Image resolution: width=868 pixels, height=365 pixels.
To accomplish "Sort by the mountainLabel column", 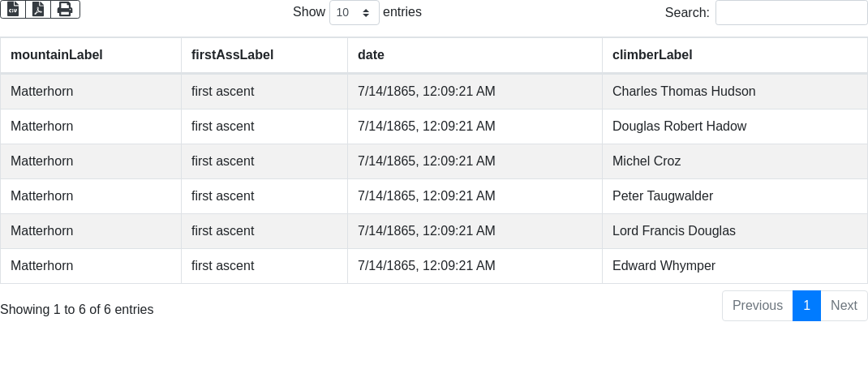I will pyautogui.click(x=57, y=55).
